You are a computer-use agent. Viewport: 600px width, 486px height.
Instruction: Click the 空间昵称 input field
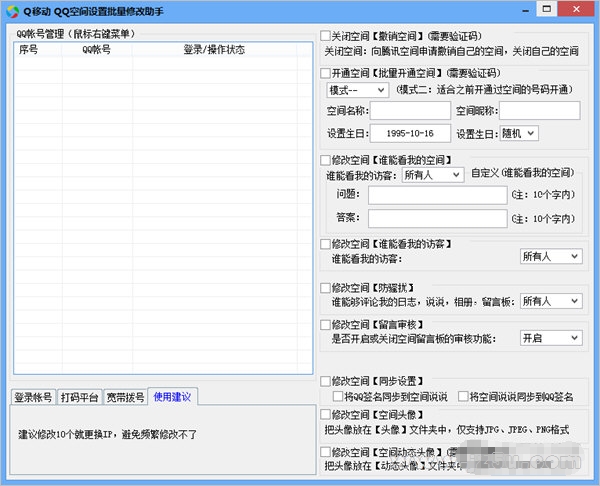(x=540, y=111)
